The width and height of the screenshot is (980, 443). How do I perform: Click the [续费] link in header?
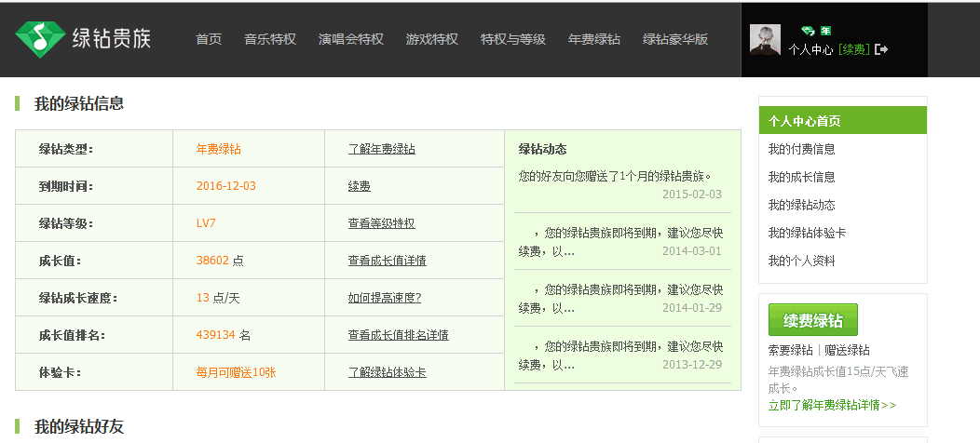tap(853, 50)
